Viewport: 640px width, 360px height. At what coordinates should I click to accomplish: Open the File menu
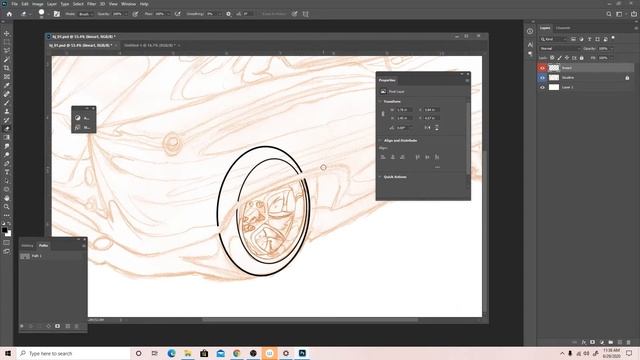14,4
